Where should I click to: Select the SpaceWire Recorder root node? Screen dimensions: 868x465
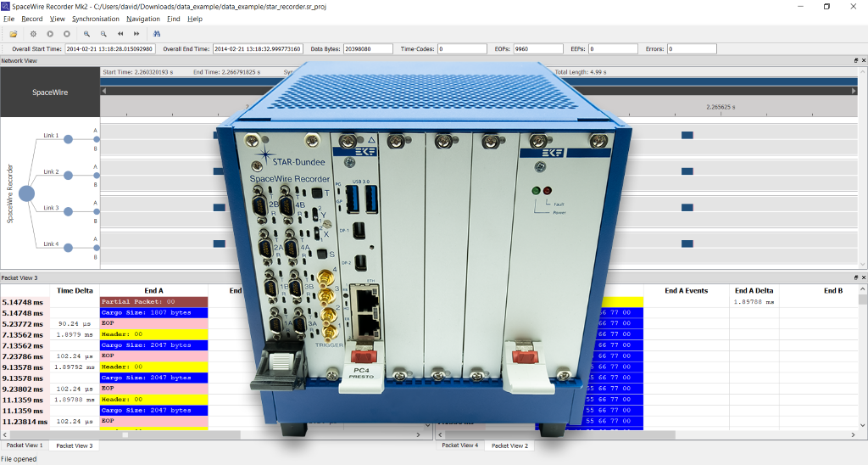pyautogui.click(x=26, y=193)
